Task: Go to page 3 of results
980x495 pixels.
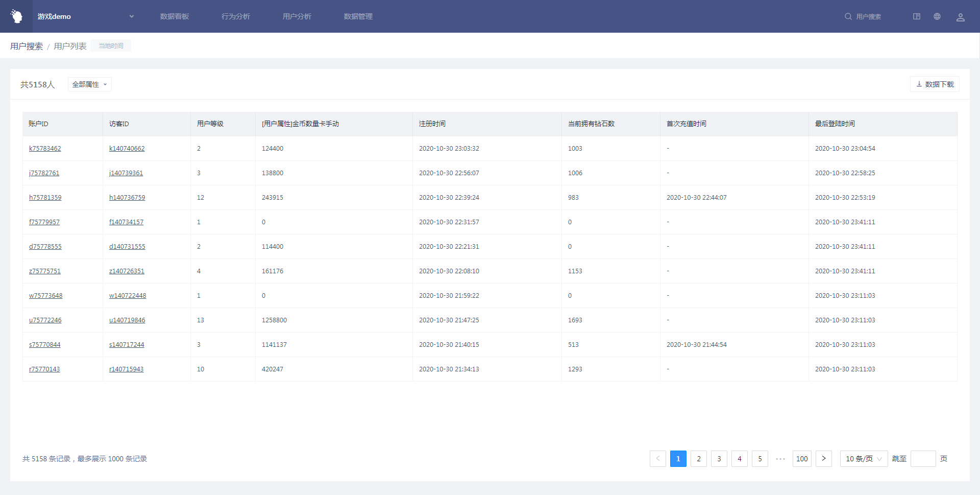Action: pyautogui.click(x=719, y=459)
